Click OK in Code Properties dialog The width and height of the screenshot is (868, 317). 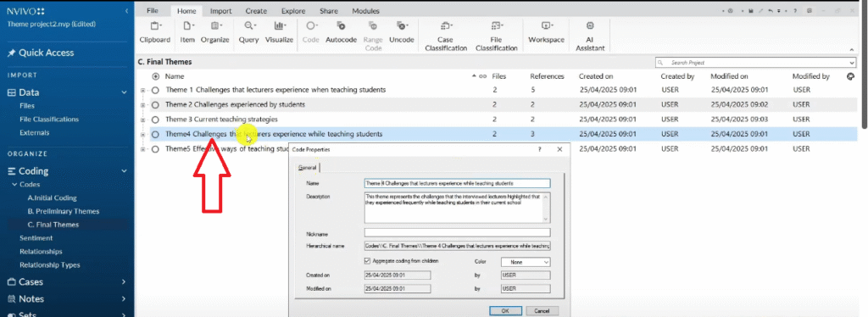point(504,311)
